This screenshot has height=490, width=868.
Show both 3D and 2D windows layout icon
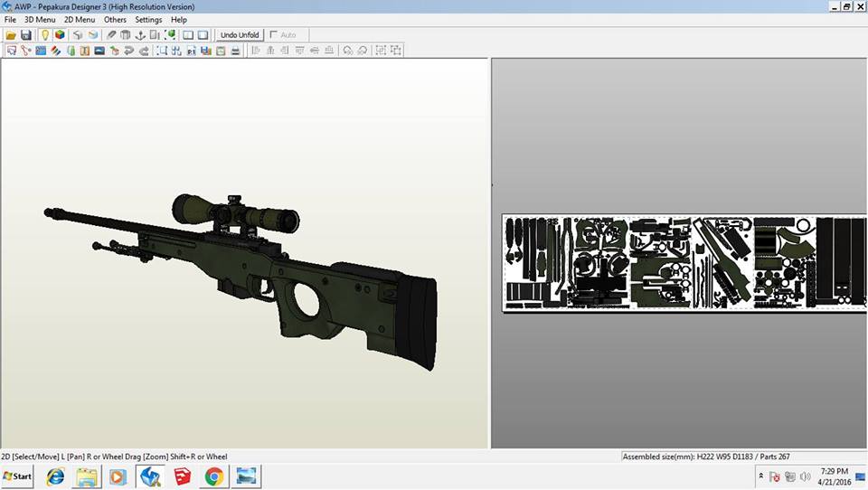pyautogui.click(x=188, y=35)
